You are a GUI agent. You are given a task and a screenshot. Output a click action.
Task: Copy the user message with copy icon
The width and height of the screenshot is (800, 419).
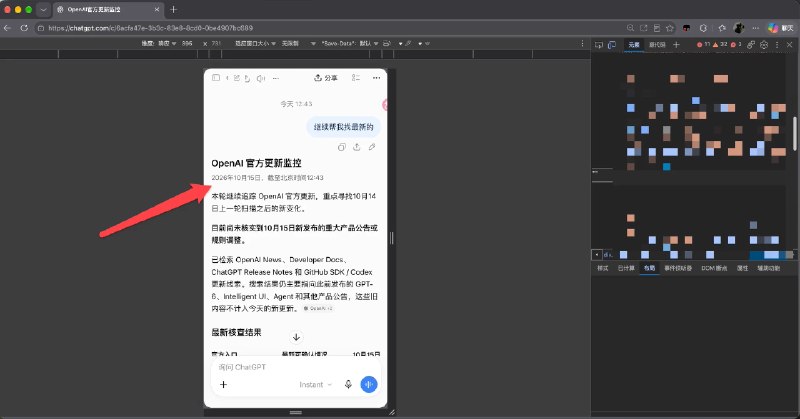[341, 147]
